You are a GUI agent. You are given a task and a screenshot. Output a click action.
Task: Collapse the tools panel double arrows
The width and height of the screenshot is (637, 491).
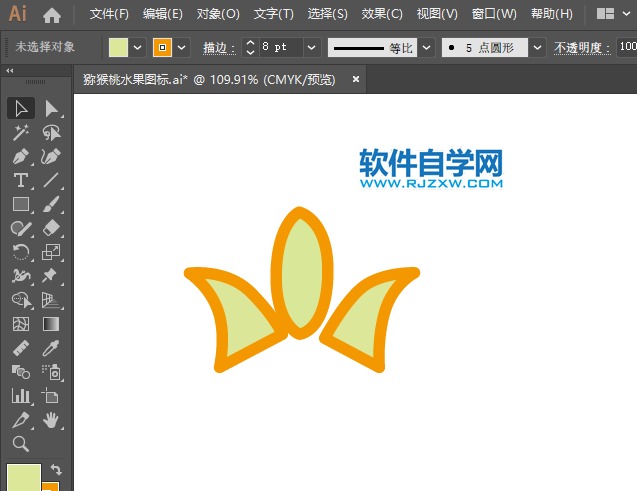click(x=10, y=70)
